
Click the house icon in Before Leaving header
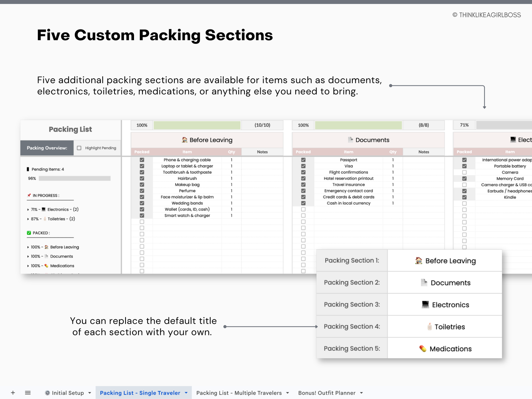(184, 140)
